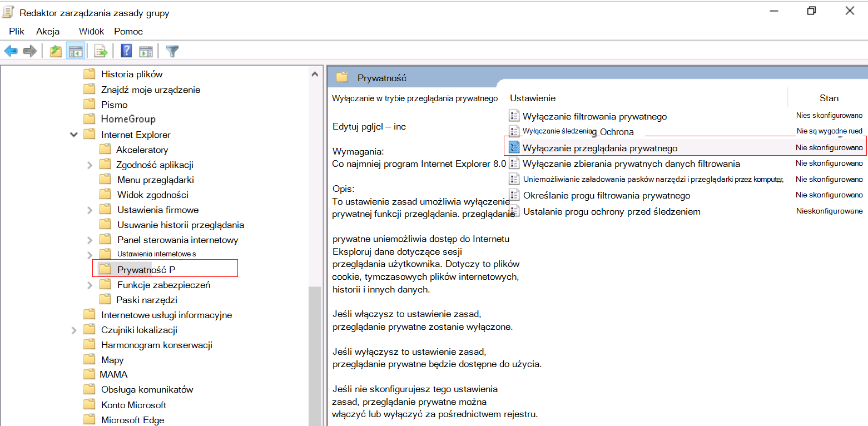Click policy icon of Uniemożliwianie załadowania pasków narzędzi

tap(514, 179)
